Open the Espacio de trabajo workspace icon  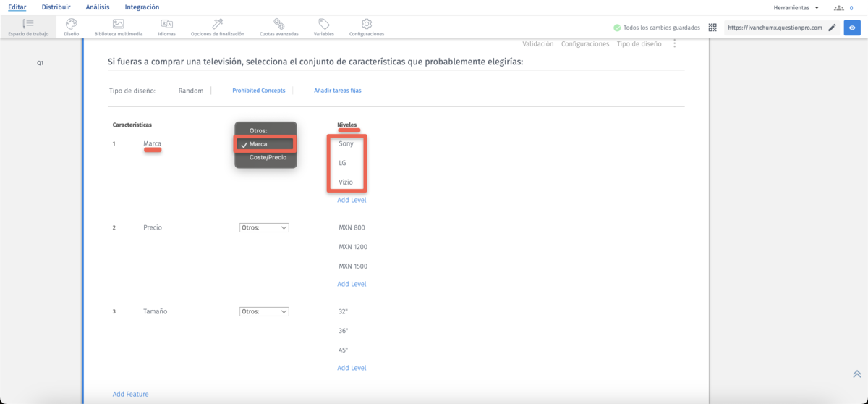click(x=28, y=25)
